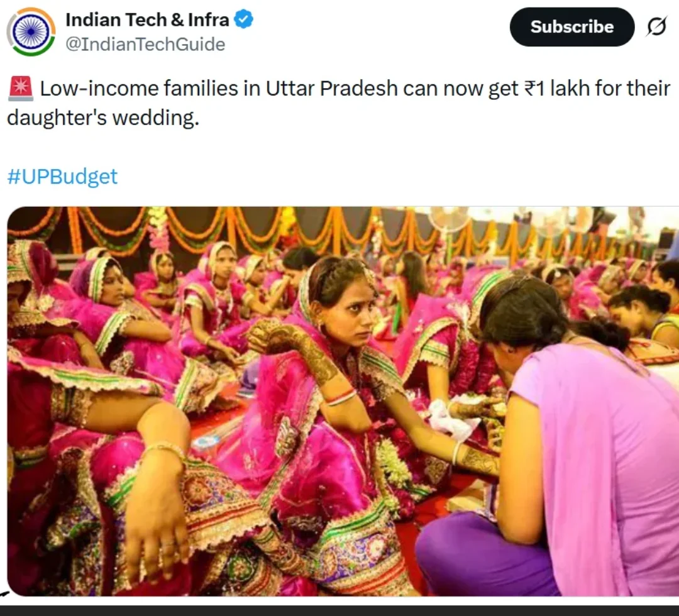Open the Indian Tech & Infra display name

coord(147,20)
